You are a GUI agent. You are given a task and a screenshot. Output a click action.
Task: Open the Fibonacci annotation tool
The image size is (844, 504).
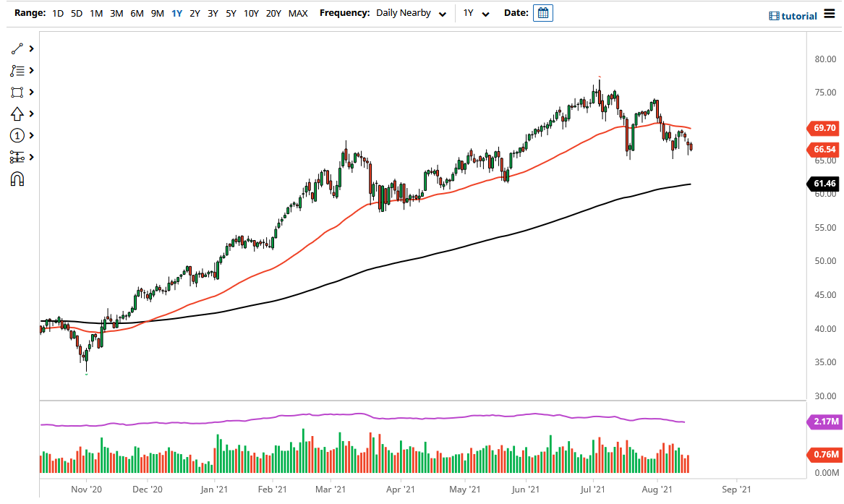pyautogui.click(x=18, y=70)
